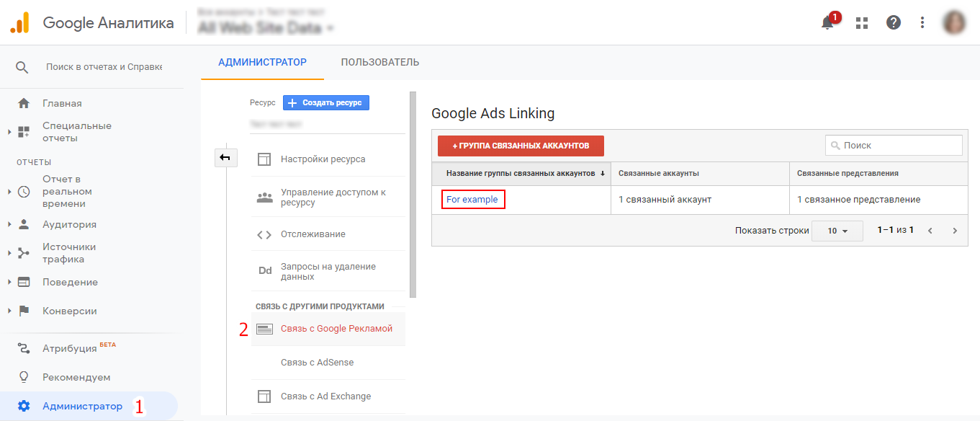Expand Специальные отчеты section
980x421 pixels.
coord(9,132)
